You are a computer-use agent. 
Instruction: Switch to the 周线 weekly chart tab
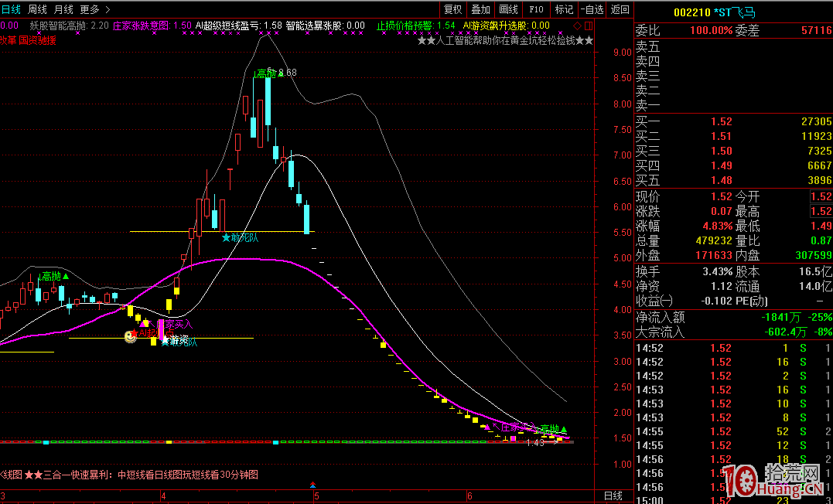coord(37,9)
